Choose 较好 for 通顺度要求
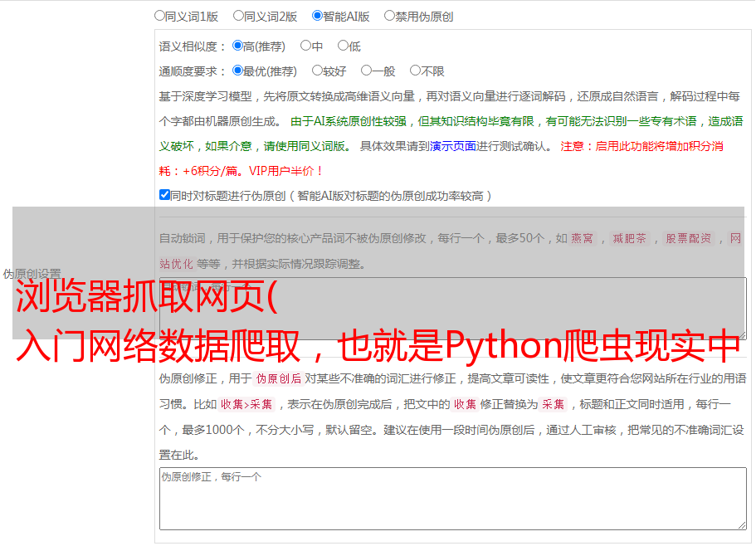This screenshot has height=546, width=756. [317, 71]
